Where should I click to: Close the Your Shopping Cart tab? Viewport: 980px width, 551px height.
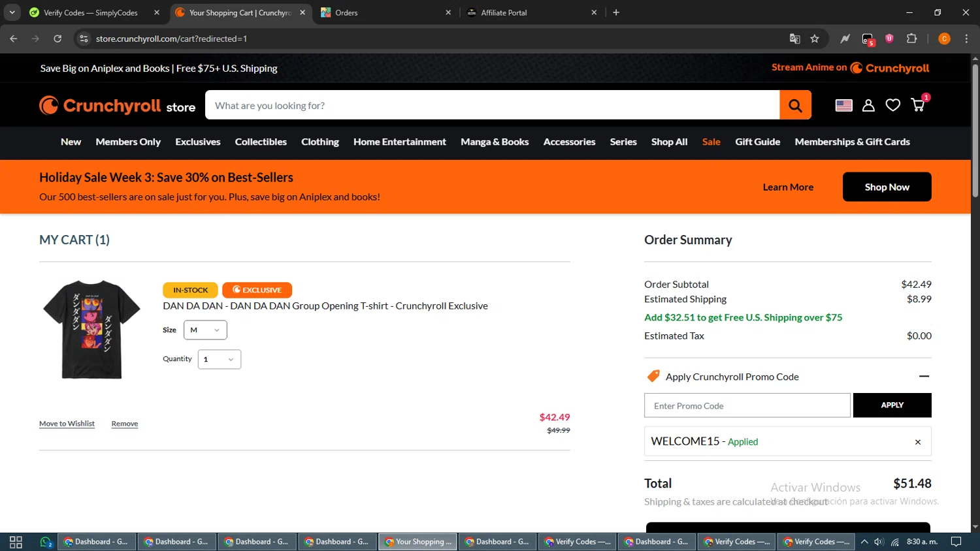(302, 12)
